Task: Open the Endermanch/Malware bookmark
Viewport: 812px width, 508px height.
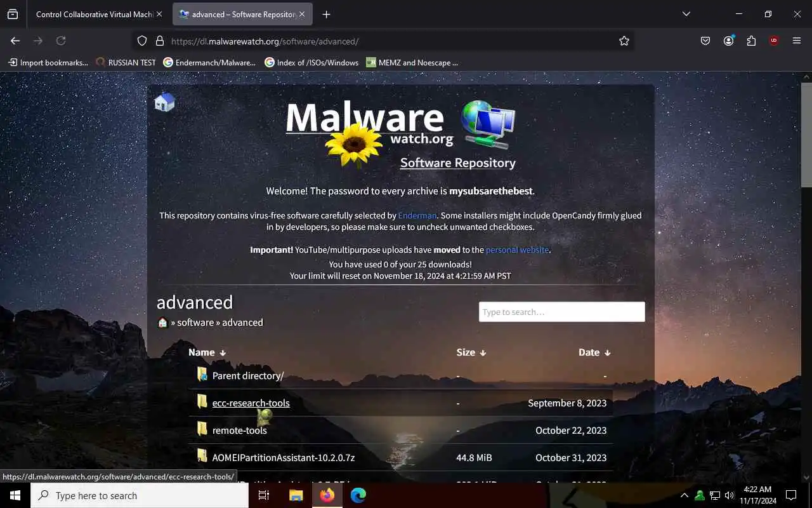Action: pyautogui.click(x=209, y=62)
